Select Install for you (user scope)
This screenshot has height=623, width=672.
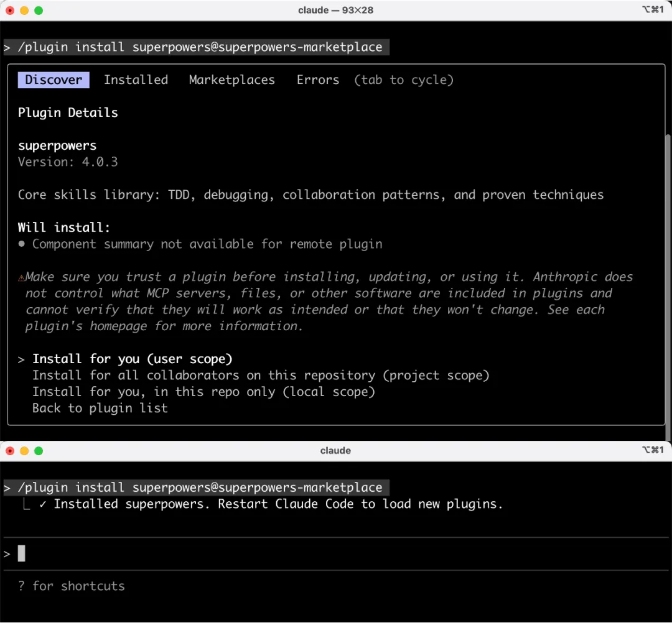[132, 359]
